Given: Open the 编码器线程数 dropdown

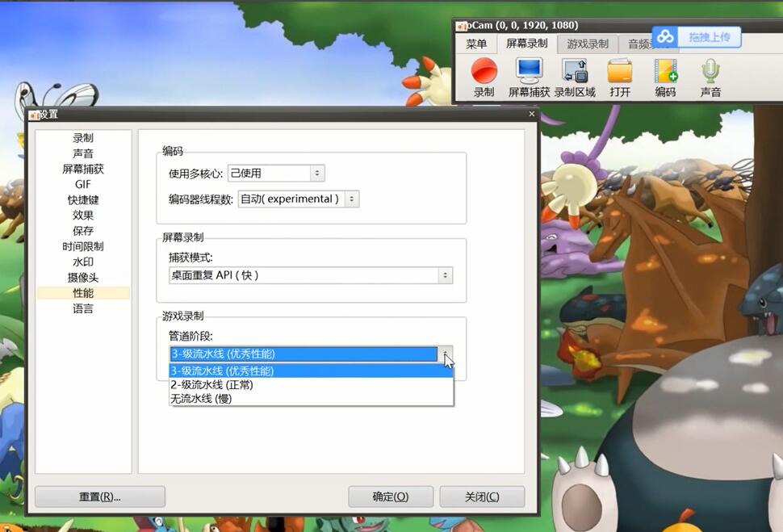Looking at the screenshot, I should [298, 199].
